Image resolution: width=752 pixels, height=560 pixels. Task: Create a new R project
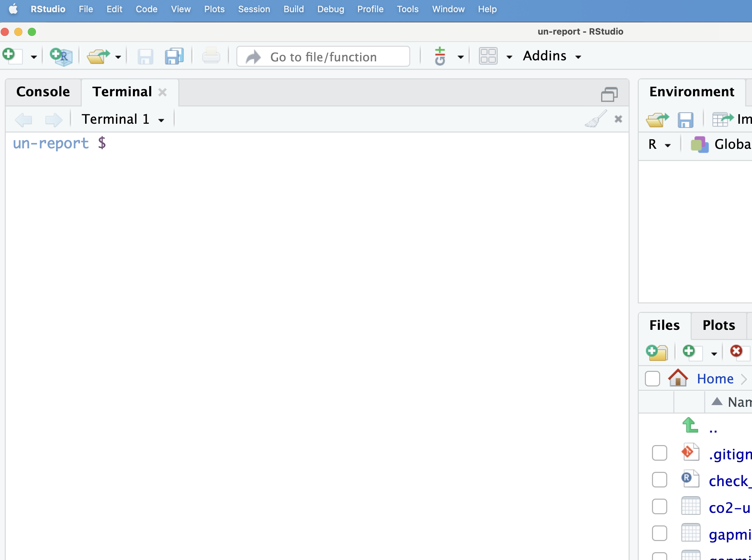(x=61, y=56)
